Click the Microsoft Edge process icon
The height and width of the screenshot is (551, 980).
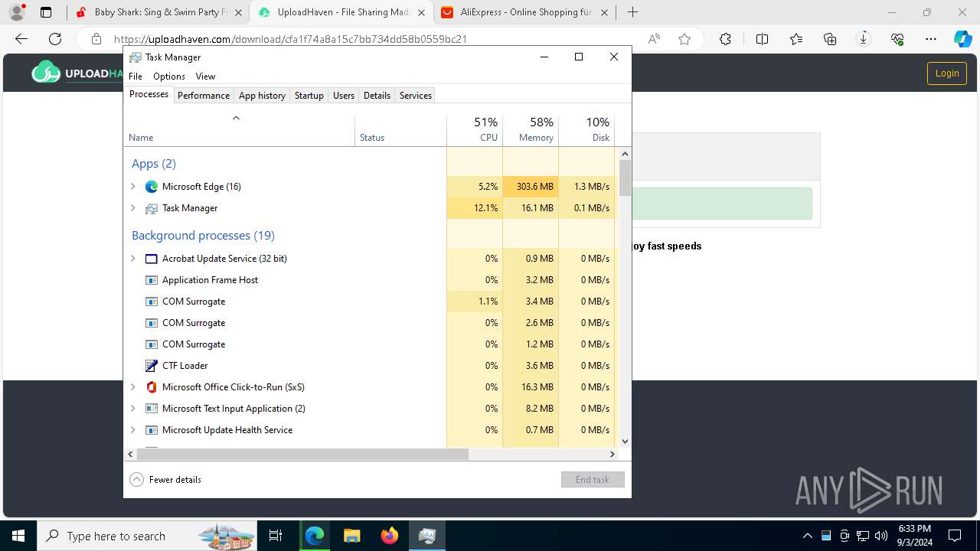coord(152,187)
